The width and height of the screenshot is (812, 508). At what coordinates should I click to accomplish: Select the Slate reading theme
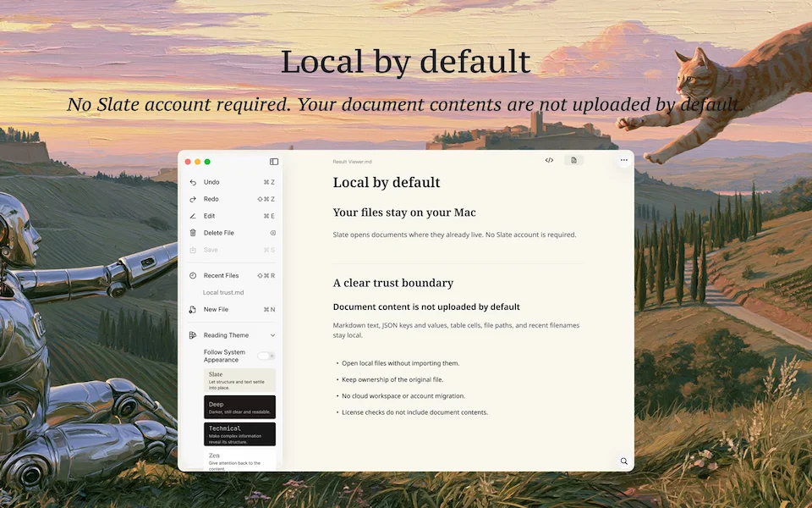click(x=239, y=380)
